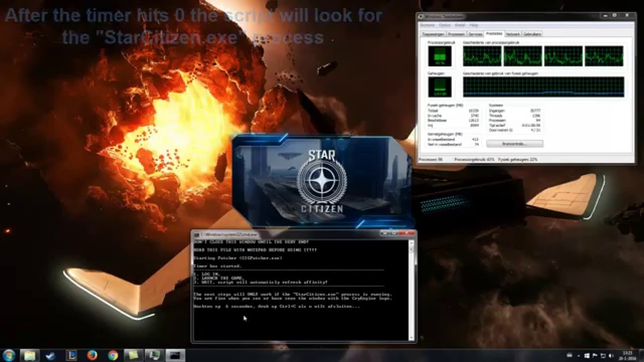644x362 pixels.
Task: Click the last CPU history graph
Action: coord(604,56)
